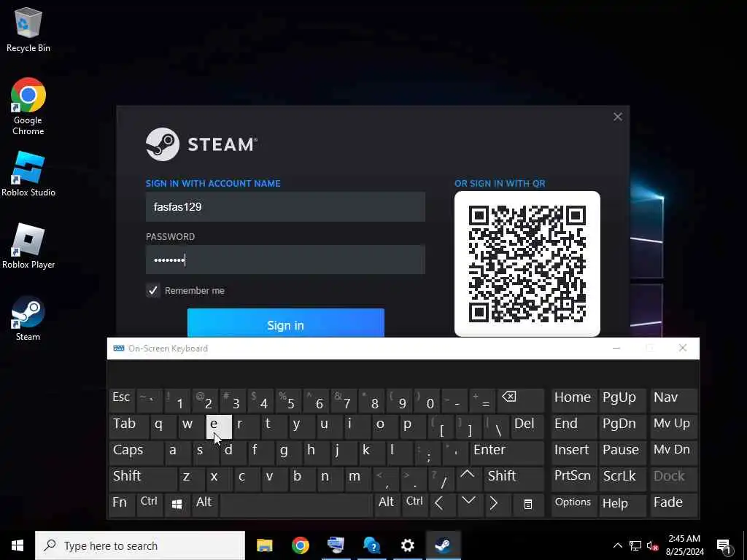The image size is (747, 560).
Task: Open File Explorer from the taskbar
Action: click(264, 545)
